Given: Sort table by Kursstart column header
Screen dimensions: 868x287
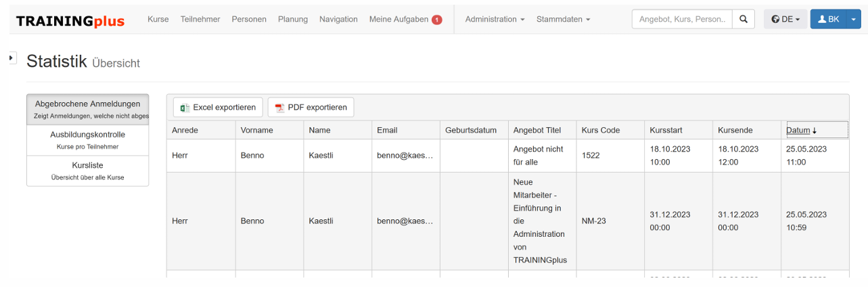Looking at the screenshot, I should point(666,130).
